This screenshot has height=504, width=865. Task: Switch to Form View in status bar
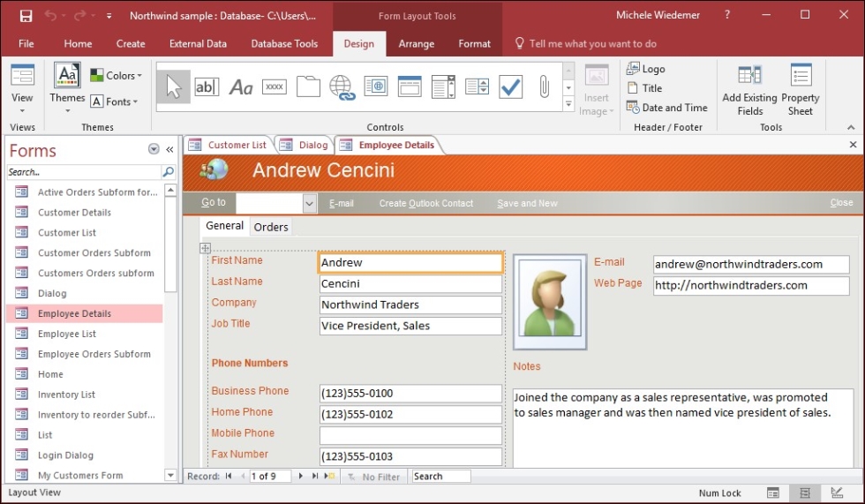[773, 493]
